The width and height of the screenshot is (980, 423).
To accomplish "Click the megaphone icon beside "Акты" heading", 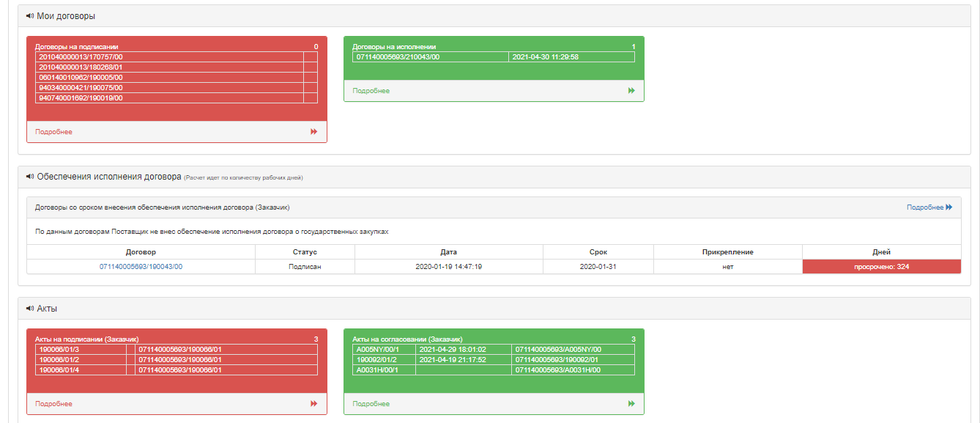I will click(x=30, y=309).
